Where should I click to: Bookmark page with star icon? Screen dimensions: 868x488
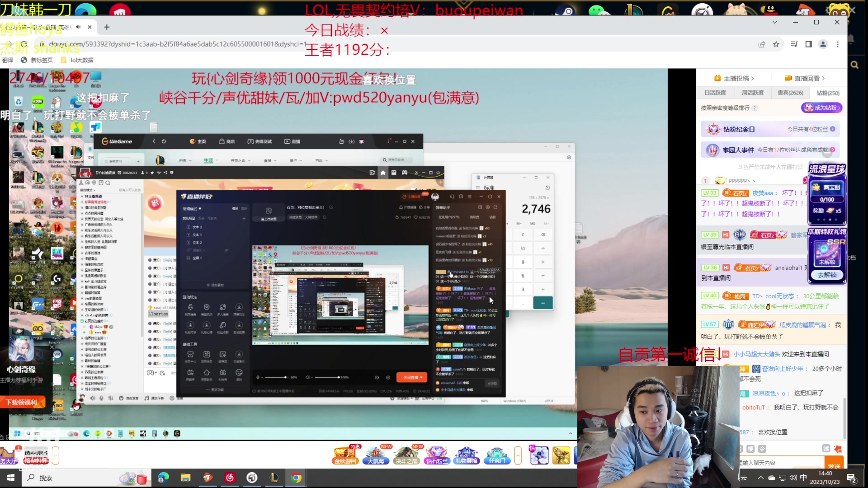tap(776, 44)
